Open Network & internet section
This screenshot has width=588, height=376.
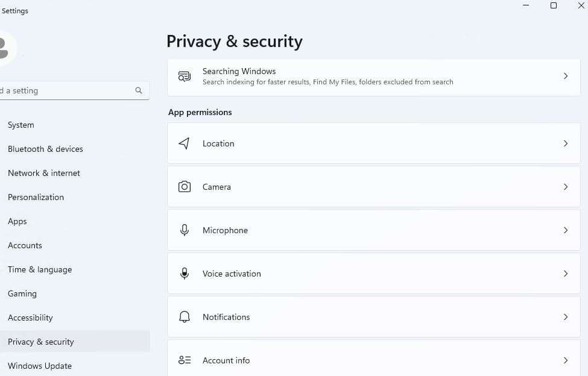[x=44, y=173]
